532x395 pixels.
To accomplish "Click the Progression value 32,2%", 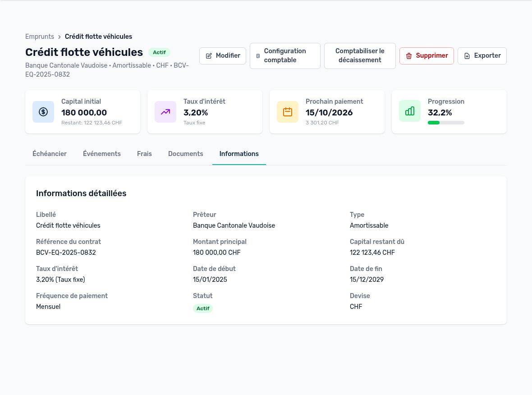I will (x=440, y=113).
